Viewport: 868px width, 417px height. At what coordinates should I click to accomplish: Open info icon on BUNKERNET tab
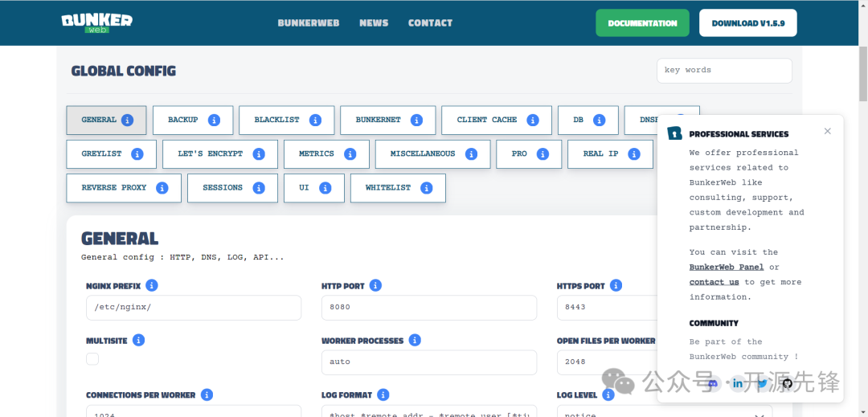tap(417, 120)
